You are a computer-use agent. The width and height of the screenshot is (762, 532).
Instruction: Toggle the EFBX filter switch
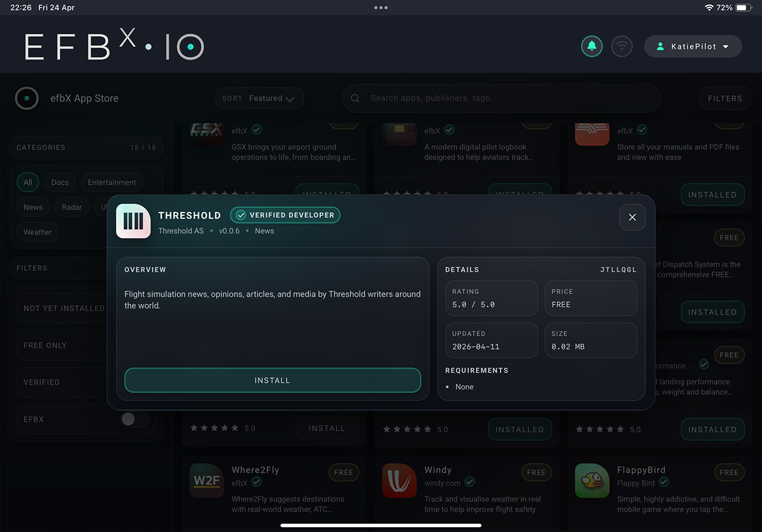[x=135, y=419]
